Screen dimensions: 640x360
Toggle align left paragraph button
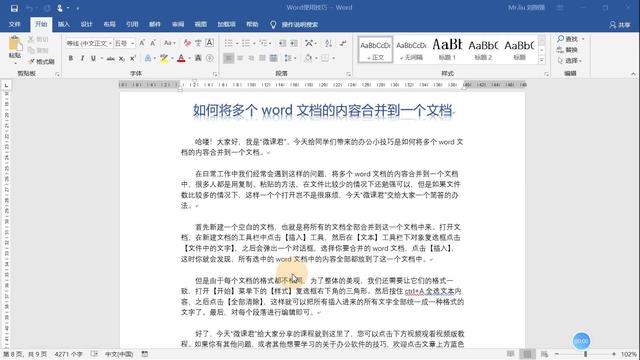(x=229, y=58)
